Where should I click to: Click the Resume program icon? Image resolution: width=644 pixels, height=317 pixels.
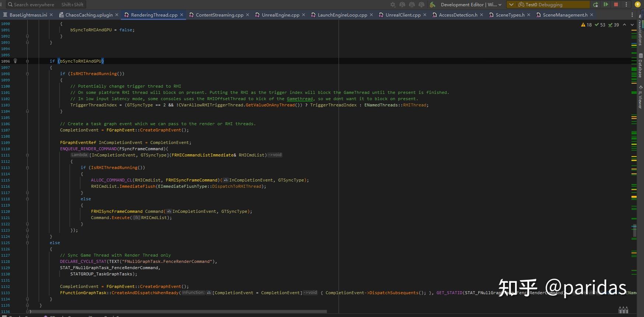606,4
